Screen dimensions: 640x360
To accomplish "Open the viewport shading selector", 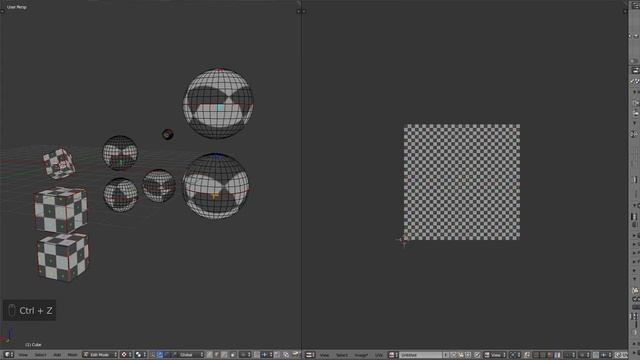I will pos(127,355).
